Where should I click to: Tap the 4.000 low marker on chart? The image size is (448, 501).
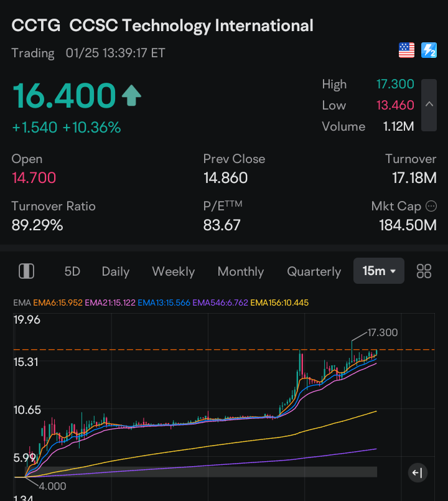click(x=52, y=486)
